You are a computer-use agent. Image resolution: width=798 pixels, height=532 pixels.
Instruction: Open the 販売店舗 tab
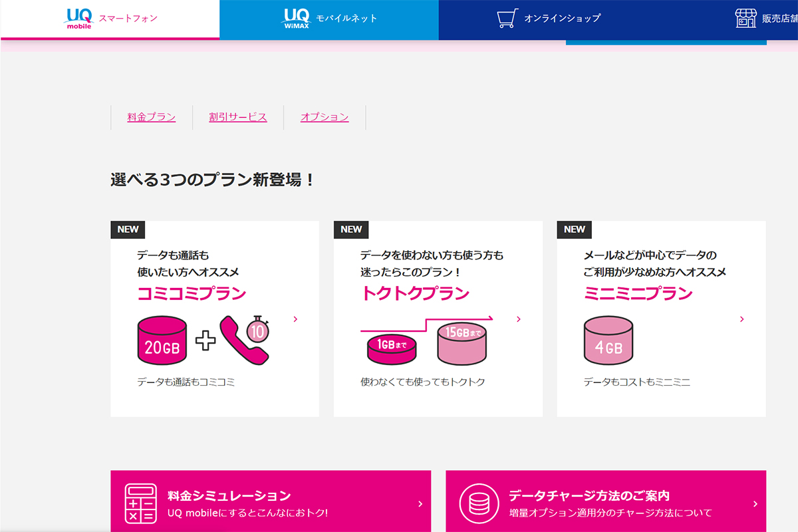(728, 19)
